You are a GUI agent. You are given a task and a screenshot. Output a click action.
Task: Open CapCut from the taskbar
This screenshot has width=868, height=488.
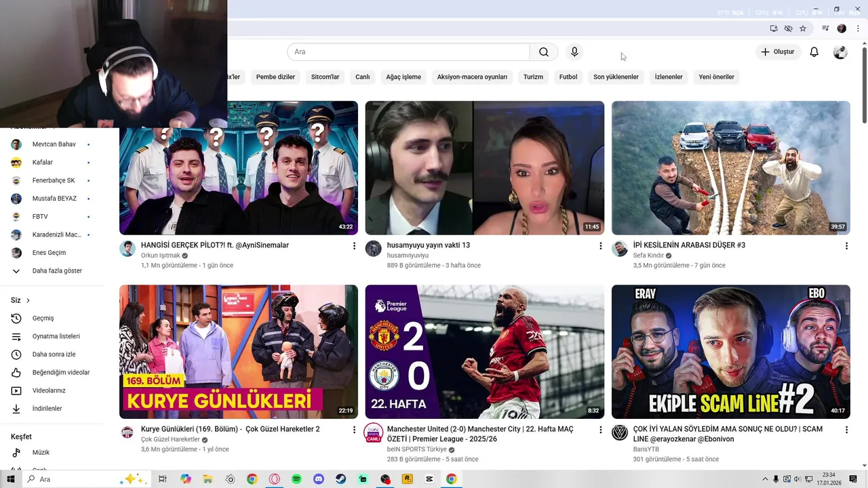coord(429,479)
